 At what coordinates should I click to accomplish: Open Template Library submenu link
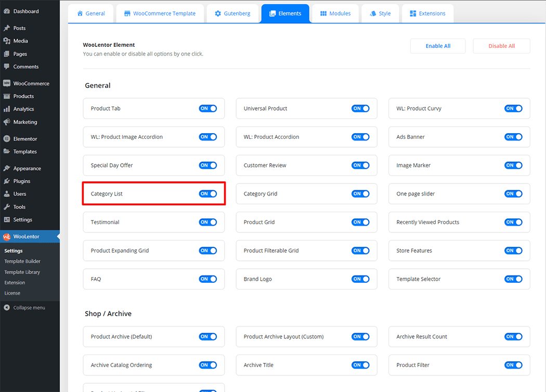point(22,272)
